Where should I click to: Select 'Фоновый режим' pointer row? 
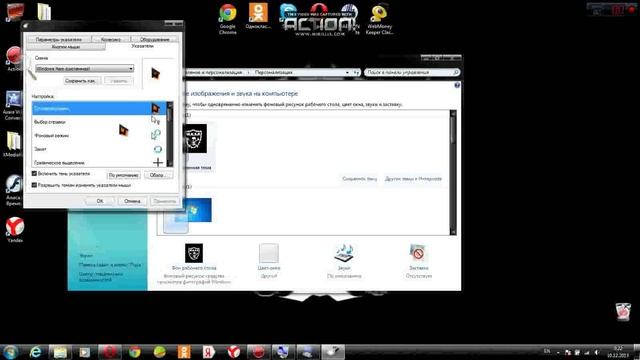99,136
